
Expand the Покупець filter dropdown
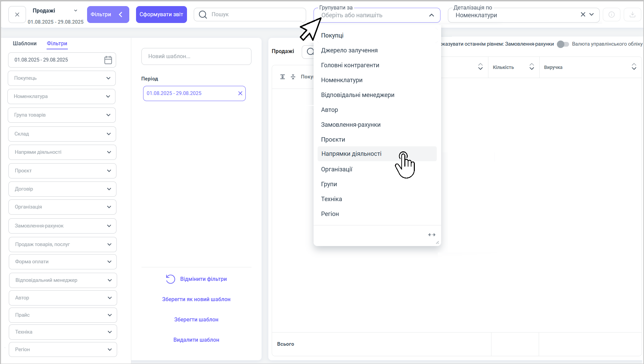coord(108,78)
